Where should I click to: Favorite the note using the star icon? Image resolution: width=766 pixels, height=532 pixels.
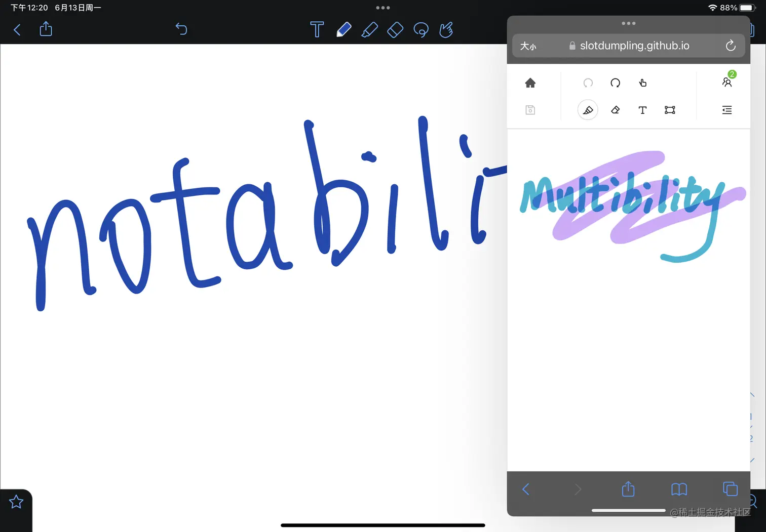click(x=16, y=502)
